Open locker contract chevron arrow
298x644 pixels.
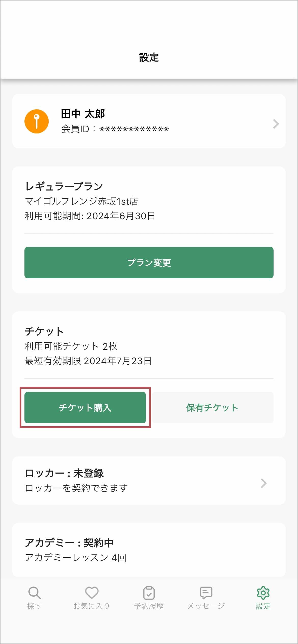pos(264,483)
